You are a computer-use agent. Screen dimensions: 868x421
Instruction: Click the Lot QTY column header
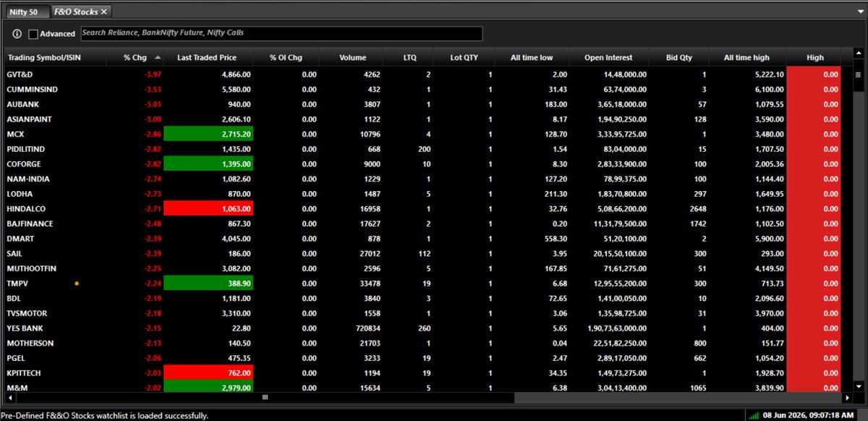point(463,57)
